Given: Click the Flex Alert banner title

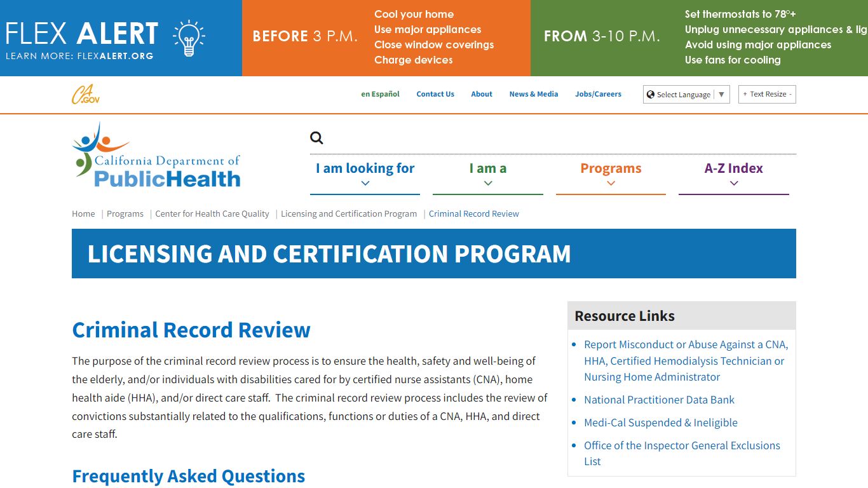Looking at the screenshot, I should [82, 33].
